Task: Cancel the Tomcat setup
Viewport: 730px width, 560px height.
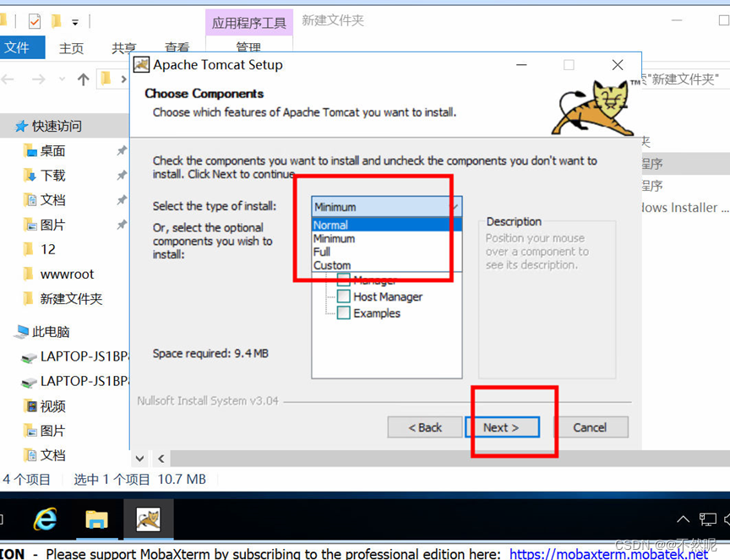Action: pos(590,427)
